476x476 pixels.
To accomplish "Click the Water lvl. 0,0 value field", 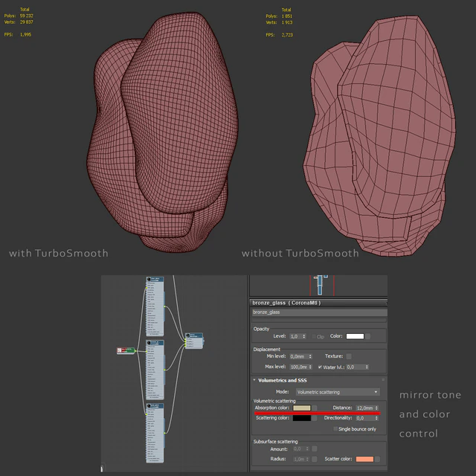I will point(356,367).
